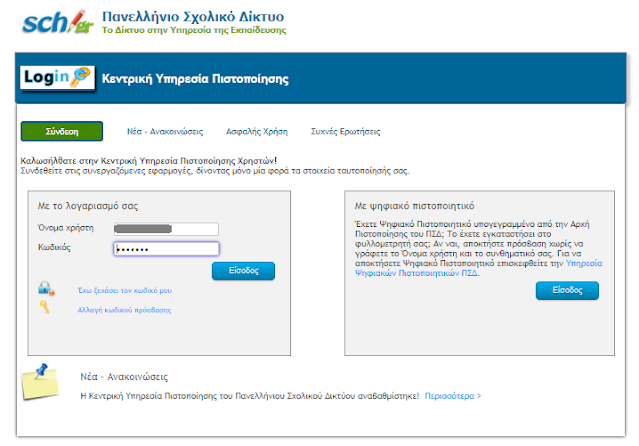639x446 pixels.
Task: Click Είσοδος button in account login box
Action: coord(243,271)
